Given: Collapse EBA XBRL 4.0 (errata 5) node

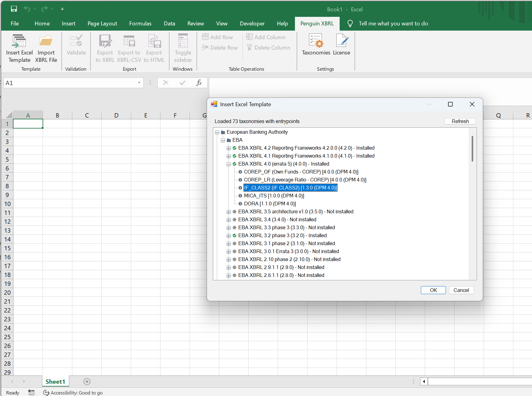Looking at the screenshot, I should click(229, 164).
